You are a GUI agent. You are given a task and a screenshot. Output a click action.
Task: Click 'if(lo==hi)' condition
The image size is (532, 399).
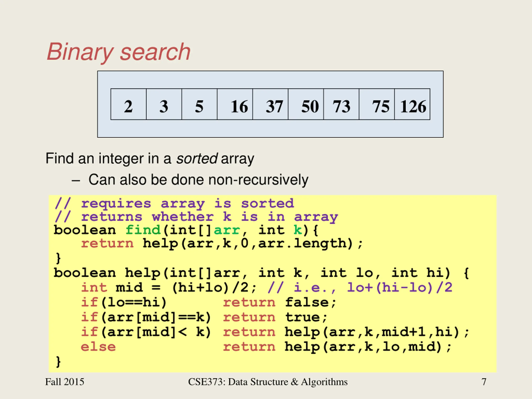(124, 303)
